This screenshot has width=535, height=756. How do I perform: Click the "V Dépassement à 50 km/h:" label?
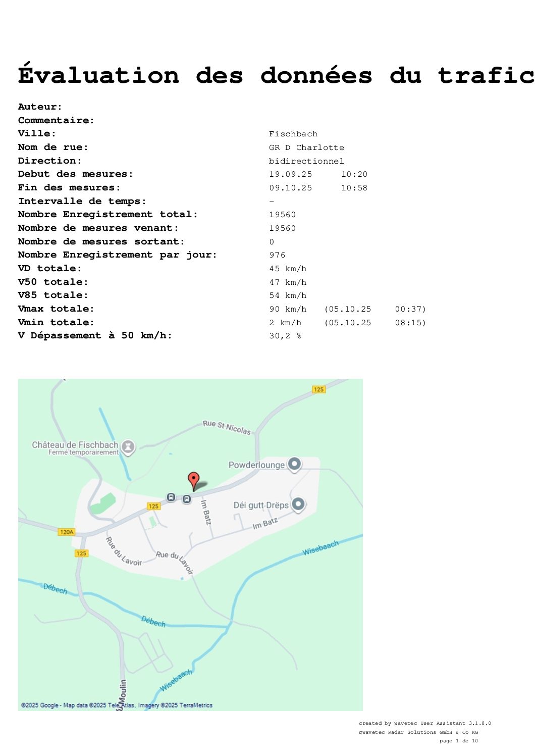point(95,336)
